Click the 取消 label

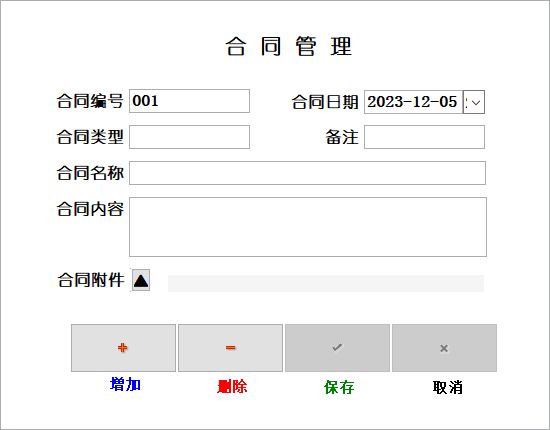pyautogui.click(x=448, y=387)
